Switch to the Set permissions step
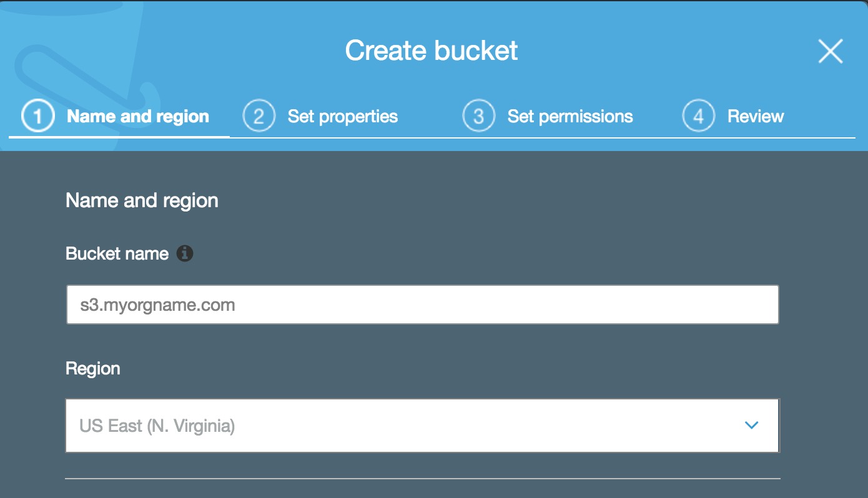 tap(570, 117)
